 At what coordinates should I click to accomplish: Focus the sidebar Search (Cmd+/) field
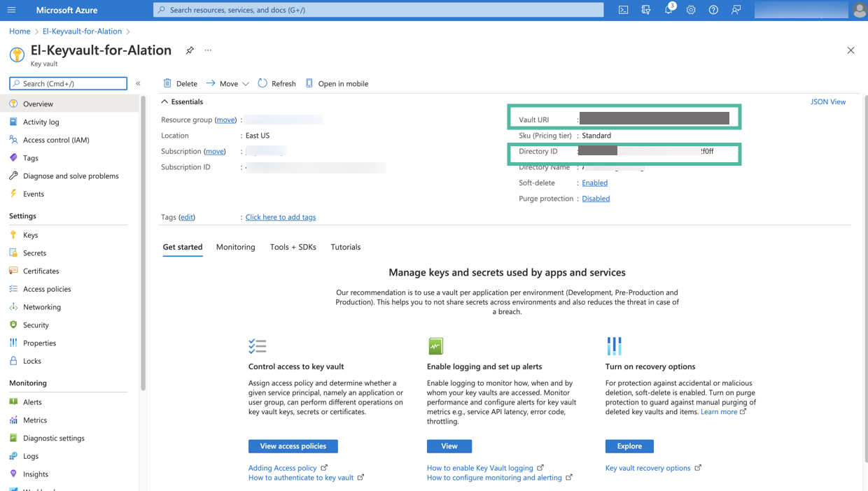(x=69, y=83)
